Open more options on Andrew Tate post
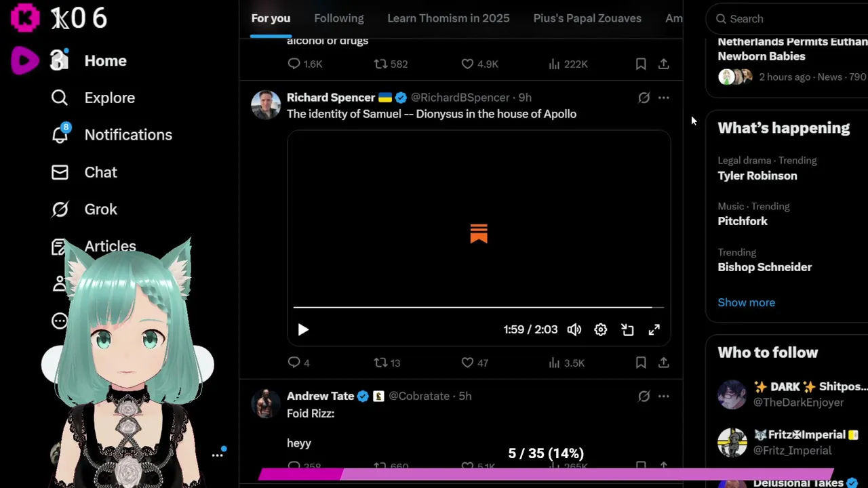 pos(664,396)
